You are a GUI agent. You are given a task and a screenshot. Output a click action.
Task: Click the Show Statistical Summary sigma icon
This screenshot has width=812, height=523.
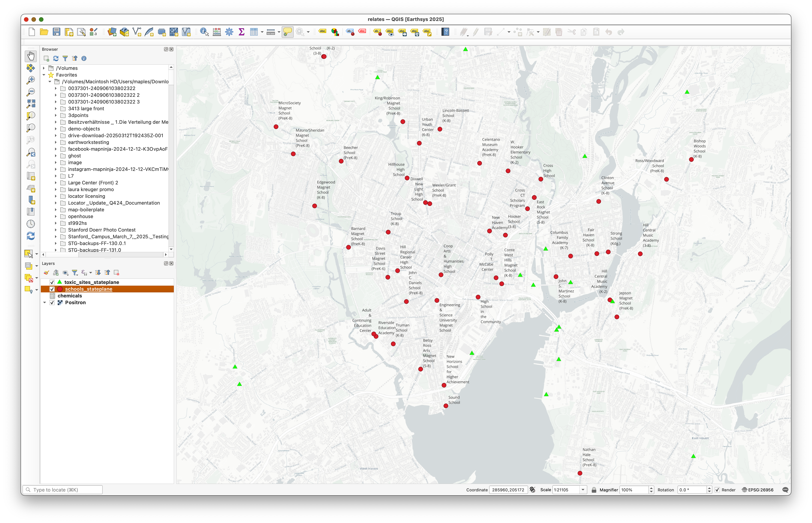242,32
